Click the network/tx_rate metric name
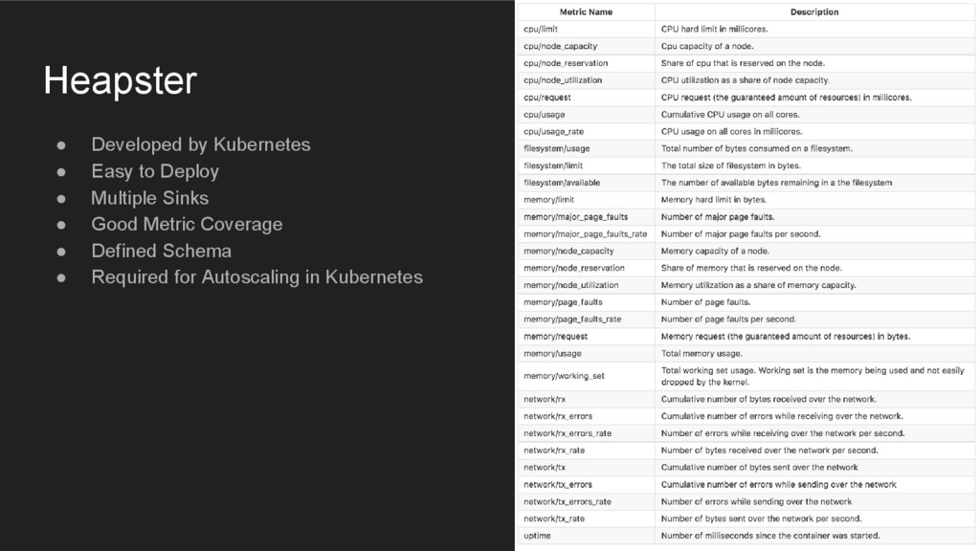This screenshot has height=551, width=980. click(554, 518)
